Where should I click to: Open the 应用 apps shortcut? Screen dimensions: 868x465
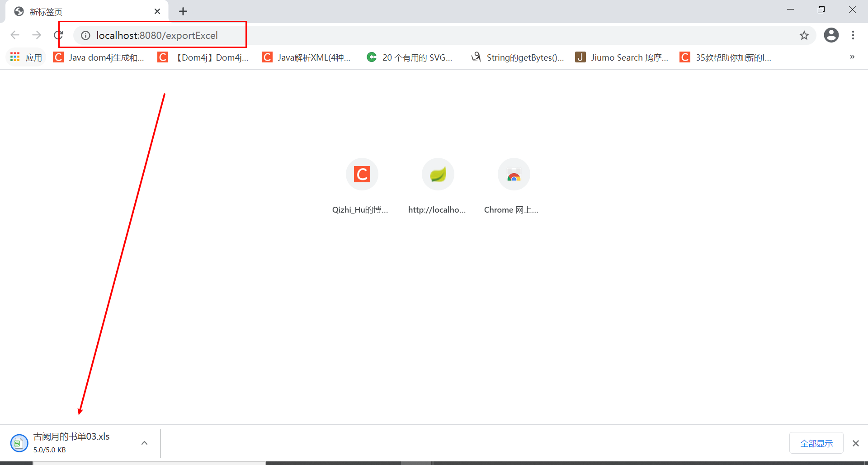pyautogui.click(x=26, y=57)
